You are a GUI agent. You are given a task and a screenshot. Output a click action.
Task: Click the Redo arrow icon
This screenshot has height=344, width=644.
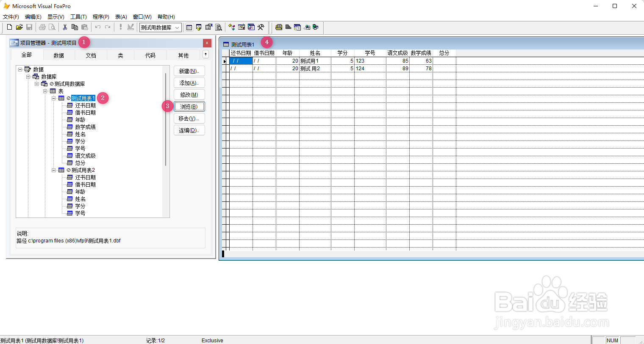[x=108, y=27]
